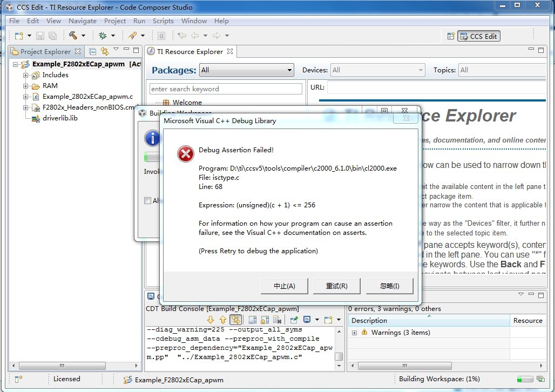Click the Save toolbar icon
This screenshot has width=555, height=392.
pos(40,36)
